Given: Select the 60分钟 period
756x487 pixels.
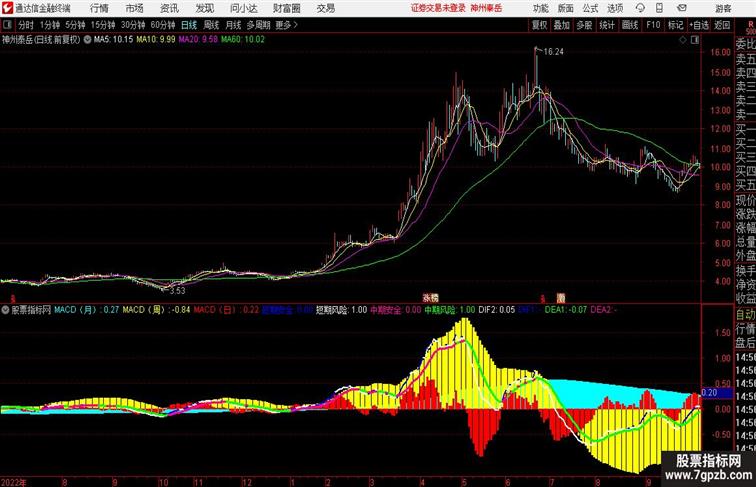Looking at the screenshot, I should click(x=162, y=25).
